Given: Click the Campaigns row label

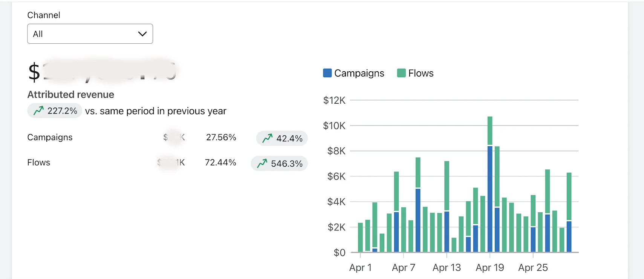Looking at the screenshot, I should pyautogui.click(x=50, y=137).
